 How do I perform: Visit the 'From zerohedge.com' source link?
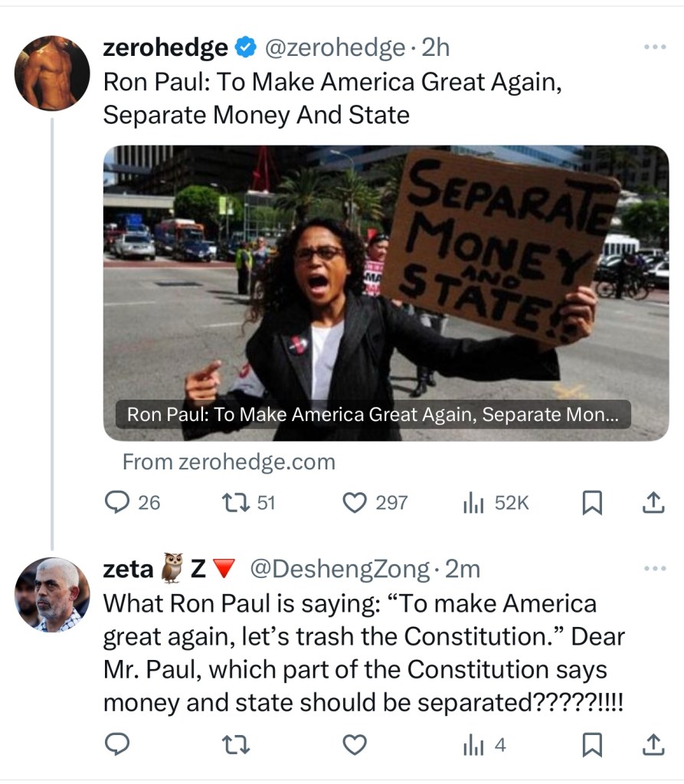pos(228,462)
